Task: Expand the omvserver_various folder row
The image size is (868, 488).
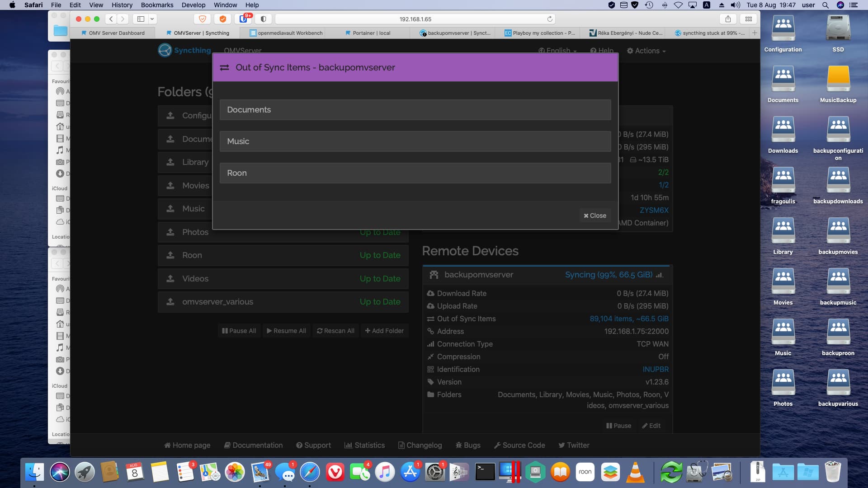Action: [x=283, y=302]
